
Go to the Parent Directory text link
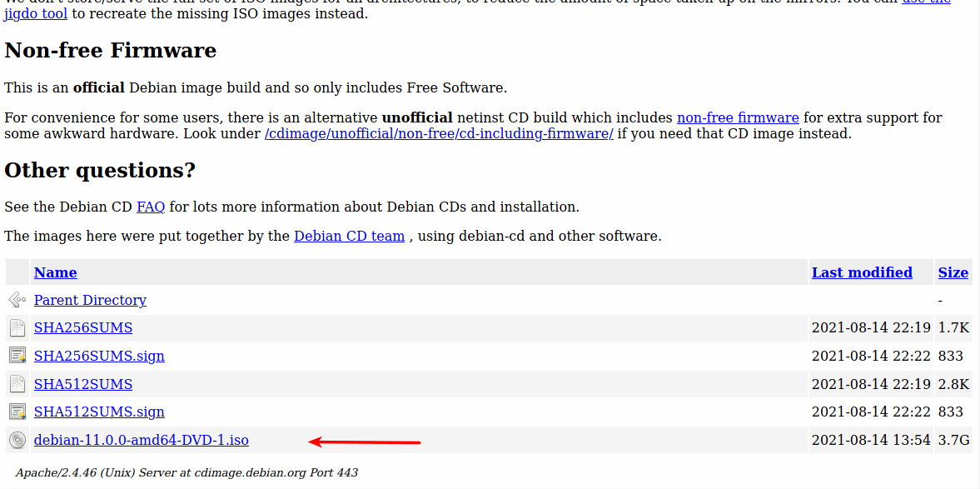[90, 300]
